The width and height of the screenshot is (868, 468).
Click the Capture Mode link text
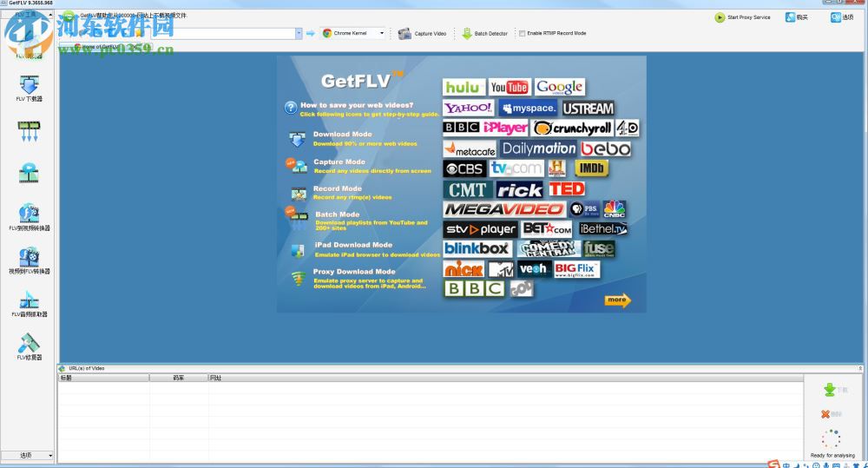tap(339, 161)
